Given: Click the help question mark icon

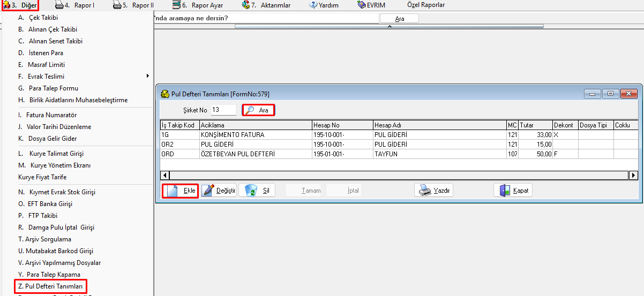Looking at the screenshot, I should click(312, 5).
